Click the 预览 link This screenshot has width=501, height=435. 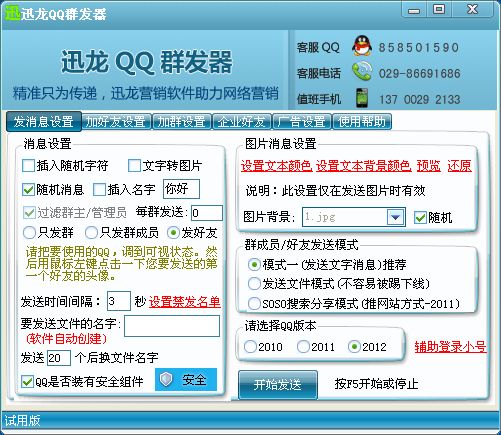pos(429,166)
